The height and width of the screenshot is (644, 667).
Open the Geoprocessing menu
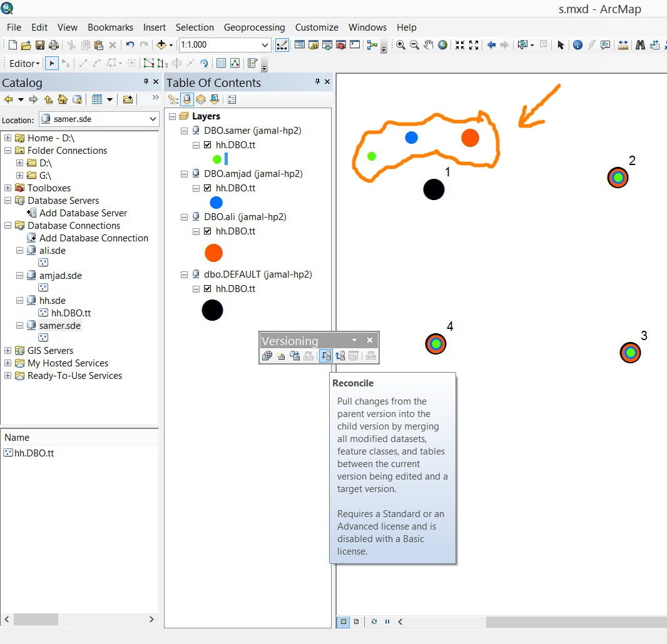tap(255, 28)
